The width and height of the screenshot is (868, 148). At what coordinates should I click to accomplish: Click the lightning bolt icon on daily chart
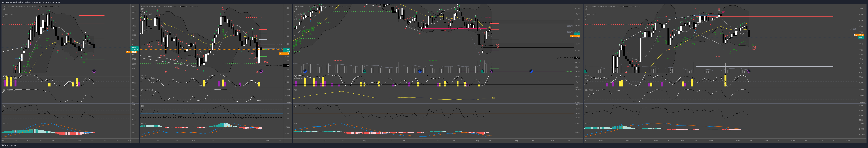click(x=492, y=71)
